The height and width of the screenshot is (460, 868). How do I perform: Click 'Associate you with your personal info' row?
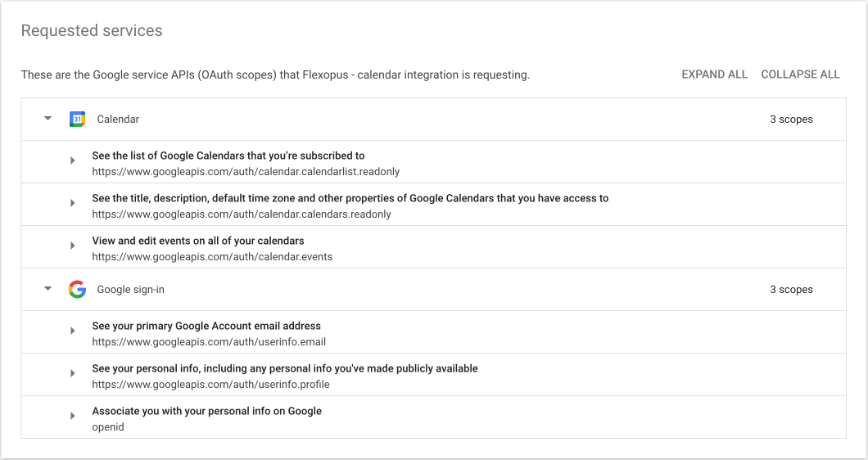point(206,411)
